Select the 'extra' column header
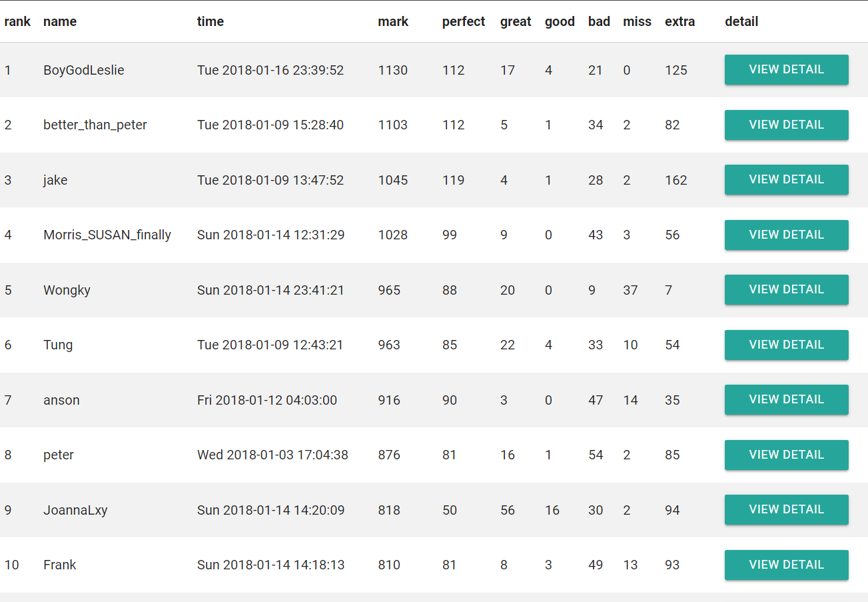The height and width of the screenshot is (602, 868). pyautogui.click(x=679, y=21)
